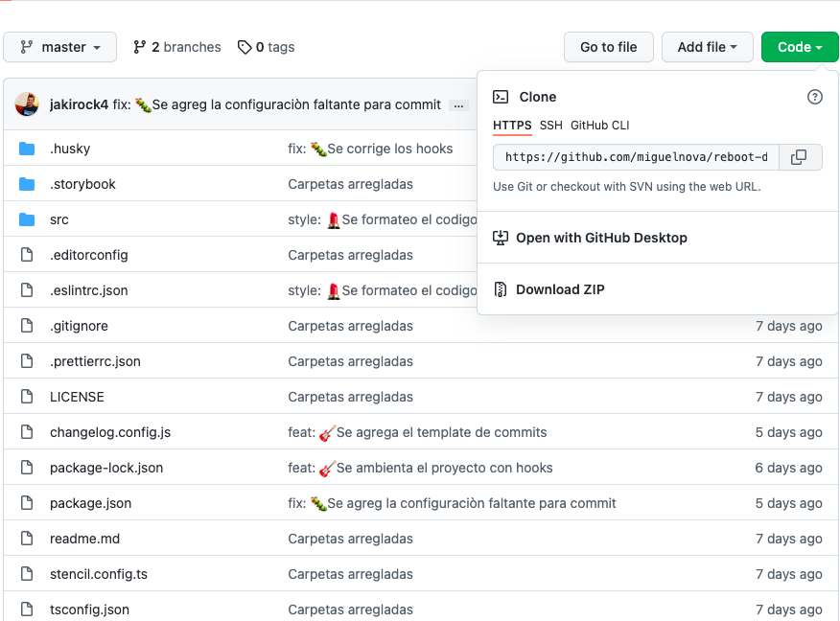Click the .editorconfig file icon
Screen dimensions: 840x621
coord(27,255)
